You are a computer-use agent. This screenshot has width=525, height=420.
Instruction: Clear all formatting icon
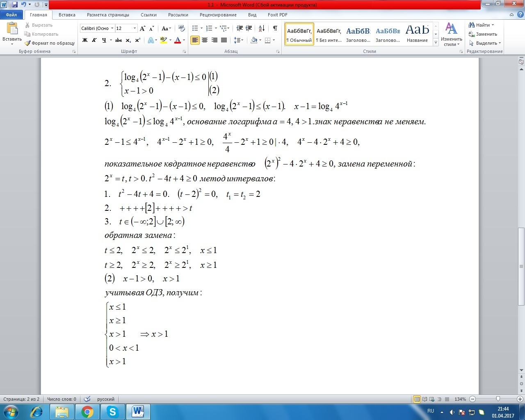(x=182, y=28)
